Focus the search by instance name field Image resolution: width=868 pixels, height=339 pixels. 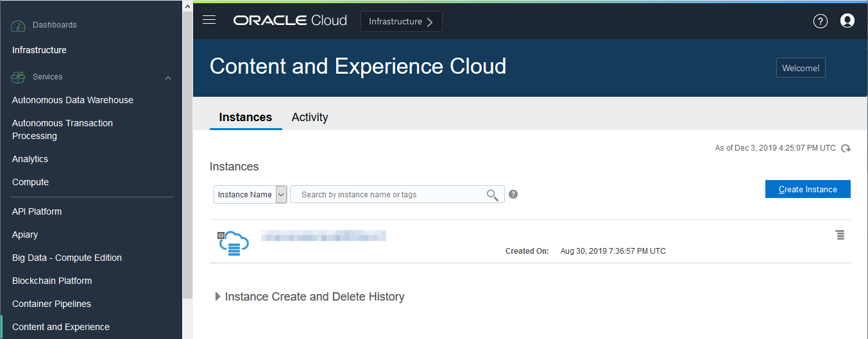397,195
